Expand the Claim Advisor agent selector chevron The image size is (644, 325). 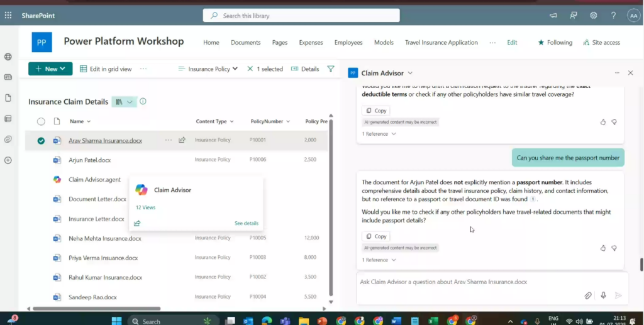[410, 73]
